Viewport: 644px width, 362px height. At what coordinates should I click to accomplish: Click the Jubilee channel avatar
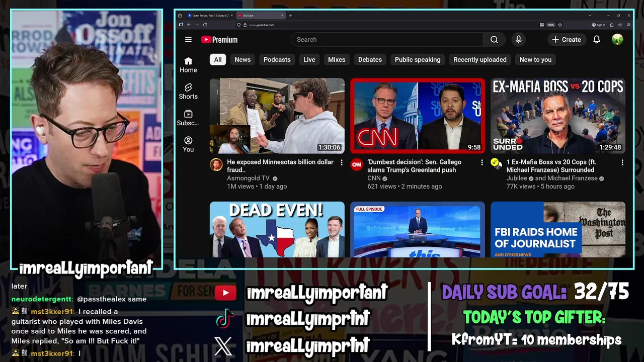pyautogui.click(x=496, y=163)
